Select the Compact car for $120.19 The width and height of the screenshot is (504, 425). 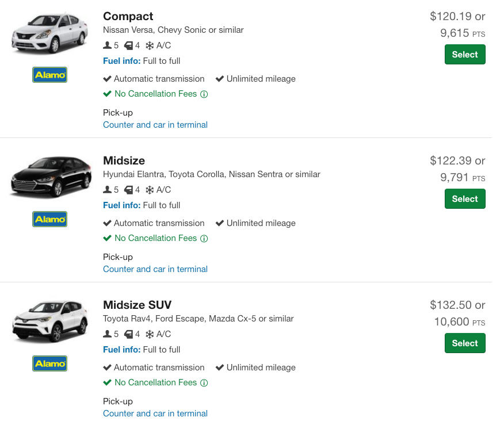(x=465, y=54)
